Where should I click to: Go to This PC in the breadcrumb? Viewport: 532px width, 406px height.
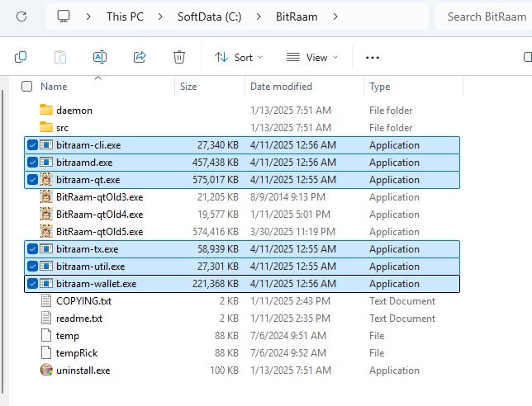point(125,17)
